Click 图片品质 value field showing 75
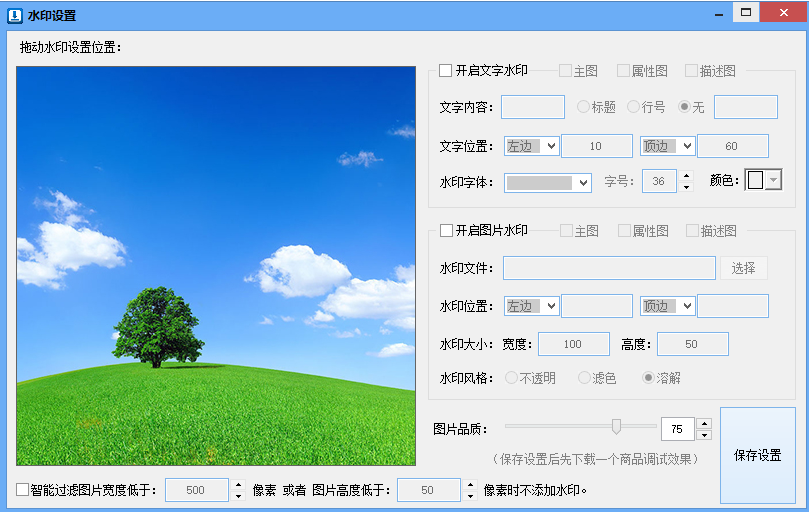 click(x=677, y=429)
